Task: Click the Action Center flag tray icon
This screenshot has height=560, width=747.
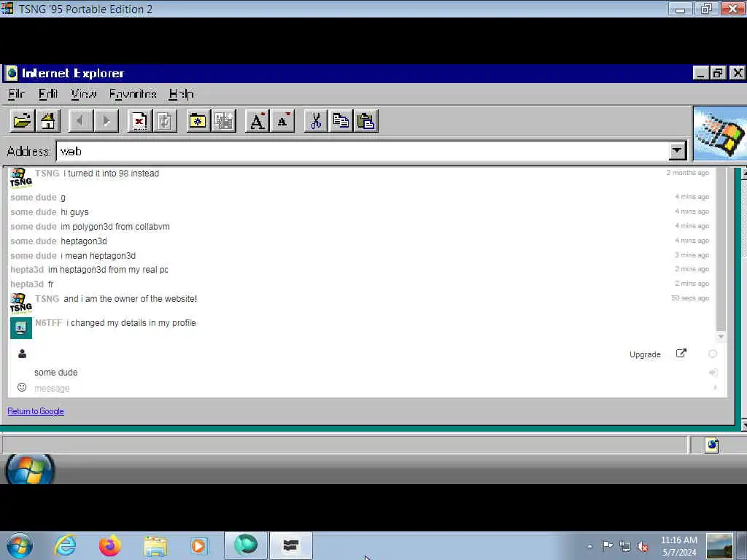Action: (607, 546)
